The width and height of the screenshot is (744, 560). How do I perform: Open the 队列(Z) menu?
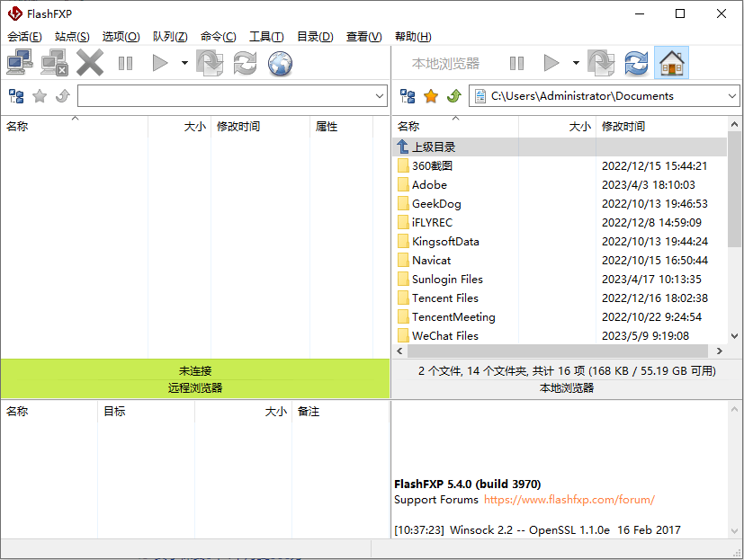170,37
